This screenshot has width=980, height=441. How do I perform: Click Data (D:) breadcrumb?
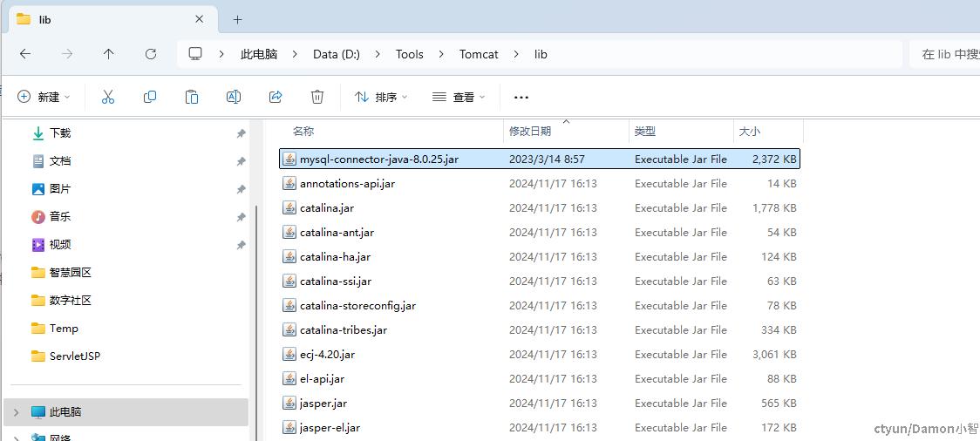pyautogui.click(x=337, y=54)
